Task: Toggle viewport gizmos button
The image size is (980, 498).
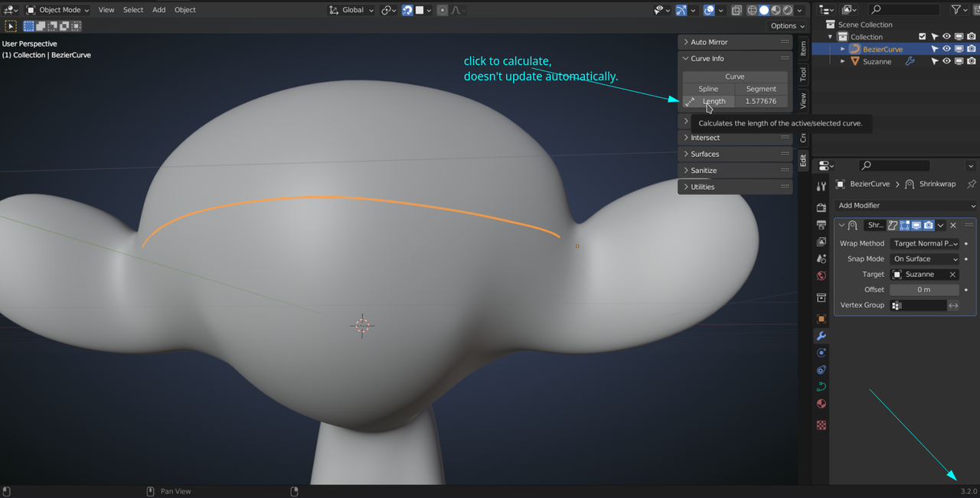Action: pyautogui.click(x=680, y=10)
